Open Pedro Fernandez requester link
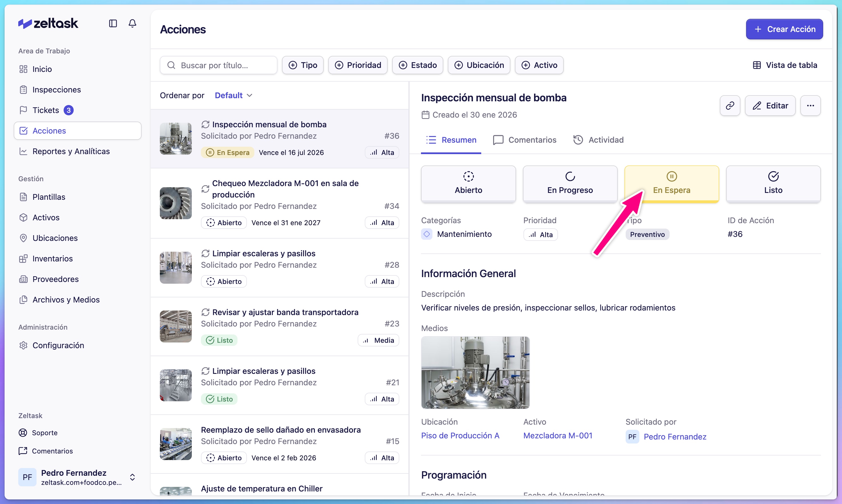The width and height of the screenshot is (842, 504). (x=675, y=437)
